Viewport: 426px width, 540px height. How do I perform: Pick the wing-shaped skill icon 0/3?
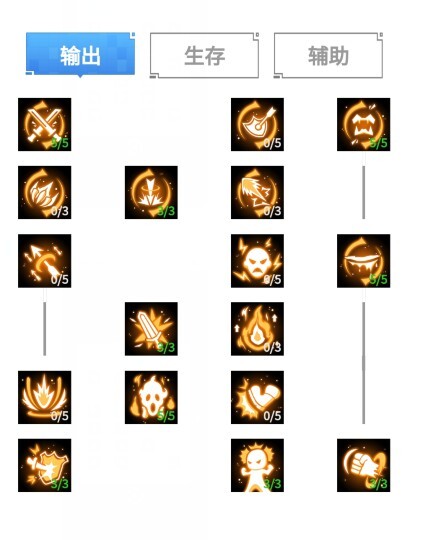point(257,192)
